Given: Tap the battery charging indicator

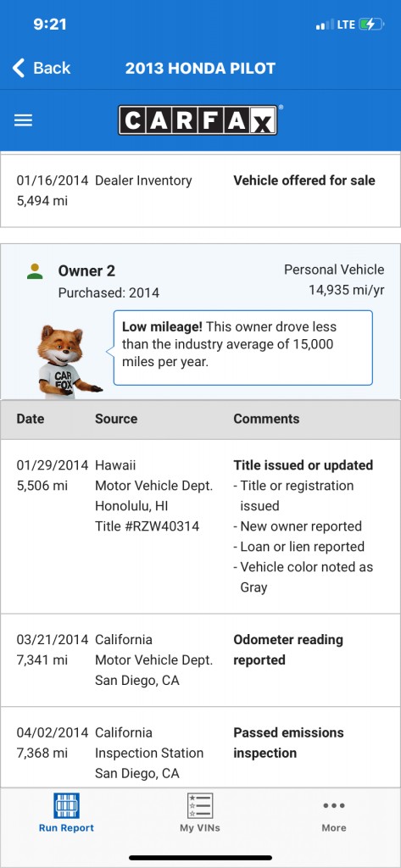Looking at the screenshot, I should [371, 25].
